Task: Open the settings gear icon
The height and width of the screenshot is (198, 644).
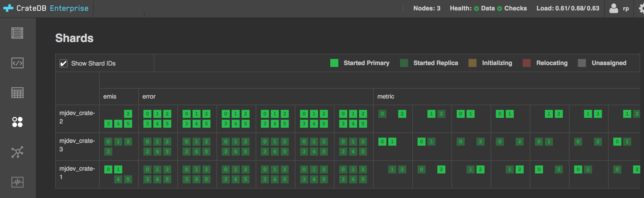Action: click(641, 8)
